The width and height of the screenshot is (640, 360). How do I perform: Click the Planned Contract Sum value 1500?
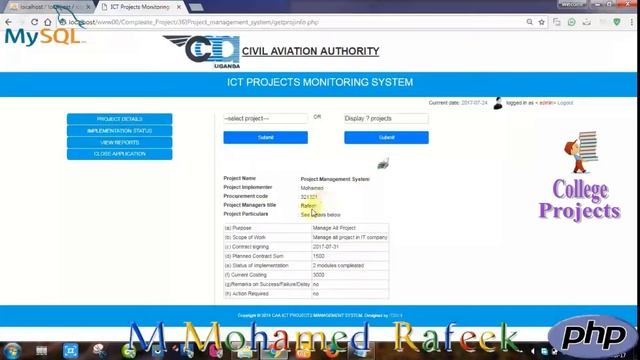pos(350,256)
